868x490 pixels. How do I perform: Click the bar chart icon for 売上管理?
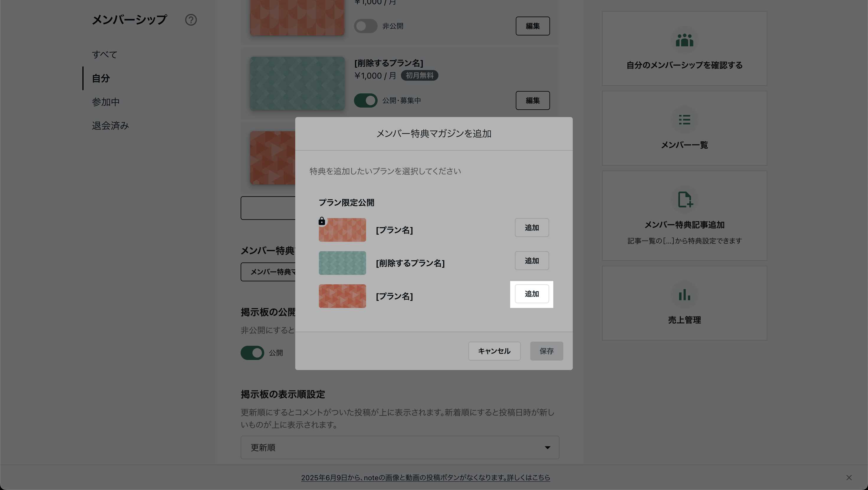[684, 294]
